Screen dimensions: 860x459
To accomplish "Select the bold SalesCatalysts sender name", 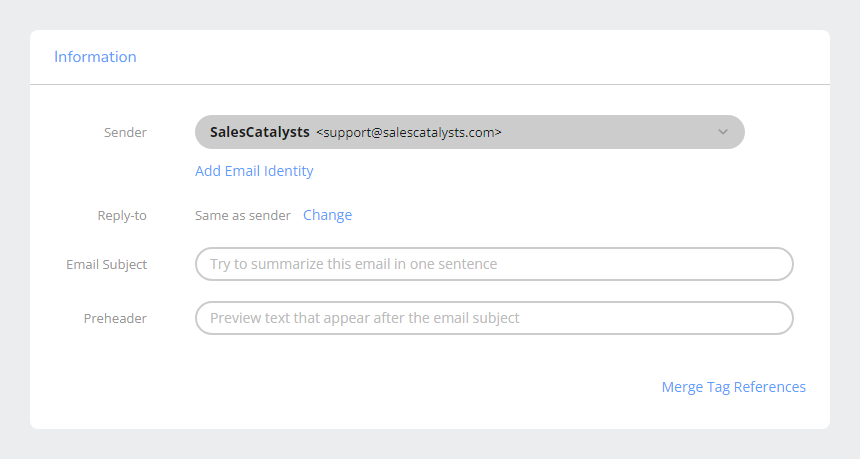I will (259, 132).
